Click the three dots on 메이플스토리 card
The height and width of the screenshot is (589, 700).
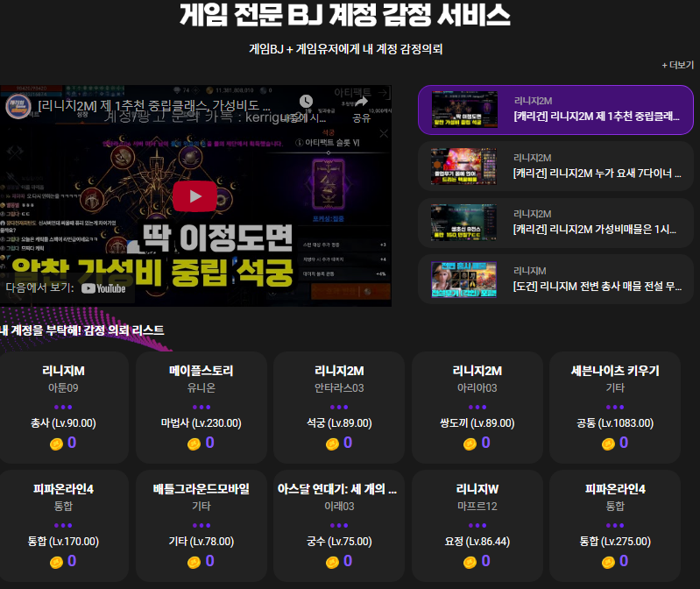pyautogui.click(x=202, y=408)
